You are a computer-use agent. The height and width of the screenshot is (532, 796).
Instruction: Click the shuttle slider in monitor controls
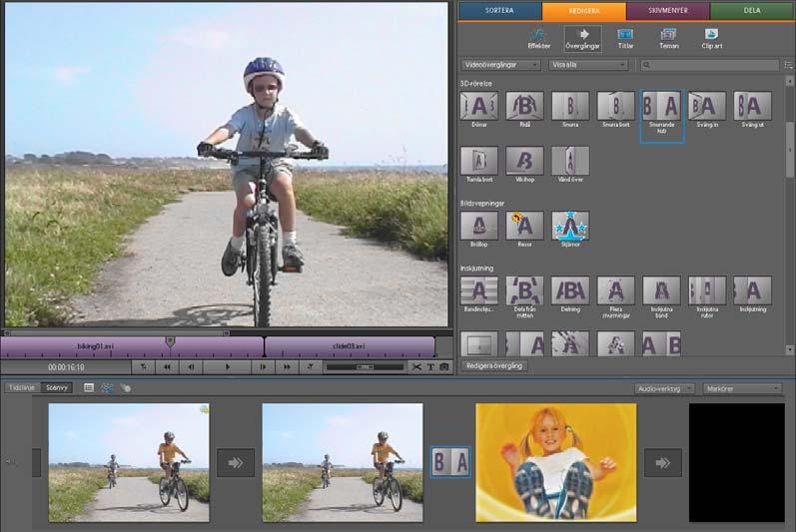[365, 366]
